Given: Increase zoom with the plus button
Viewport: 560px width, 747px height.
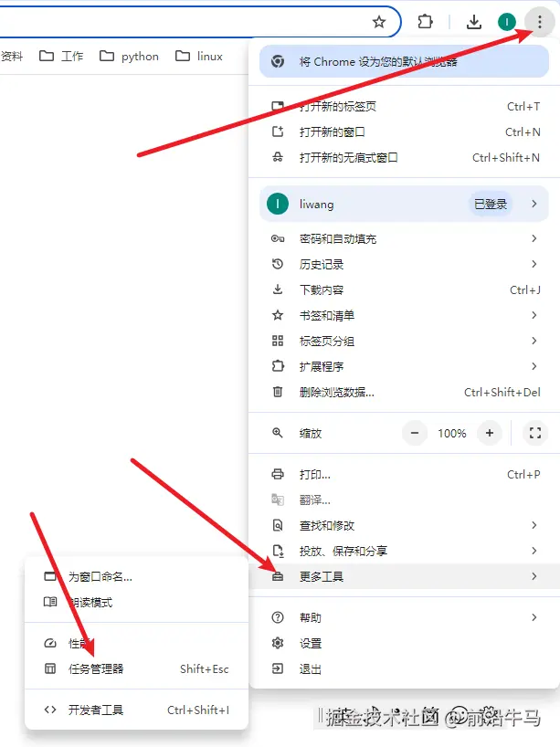Looking at the screenshot, I should (490, 433).
